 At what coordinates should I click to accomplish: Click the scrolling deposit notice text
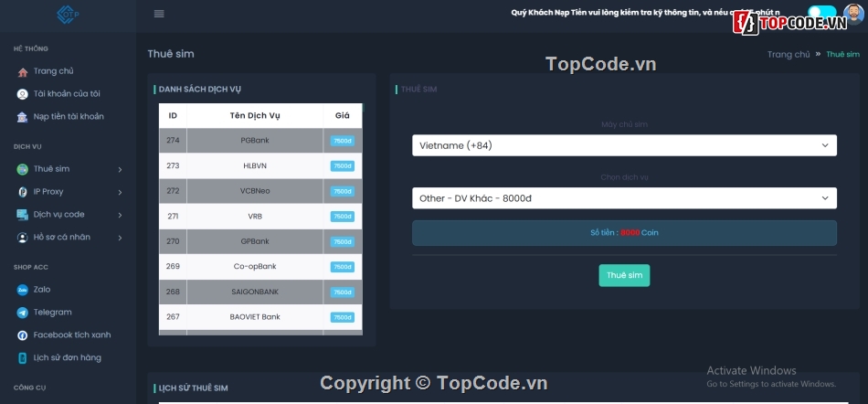pos(645,12)
